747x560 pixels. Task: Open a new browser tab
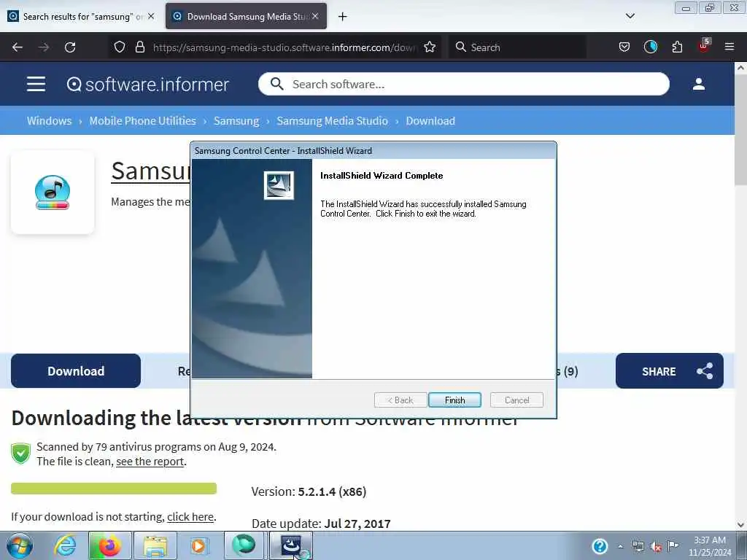[343, 17]
